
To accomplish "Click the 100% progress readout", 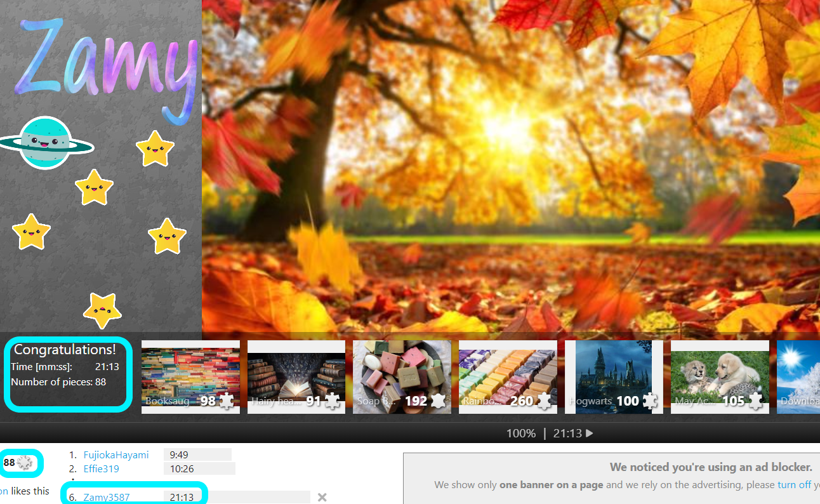I will (521, 434).
